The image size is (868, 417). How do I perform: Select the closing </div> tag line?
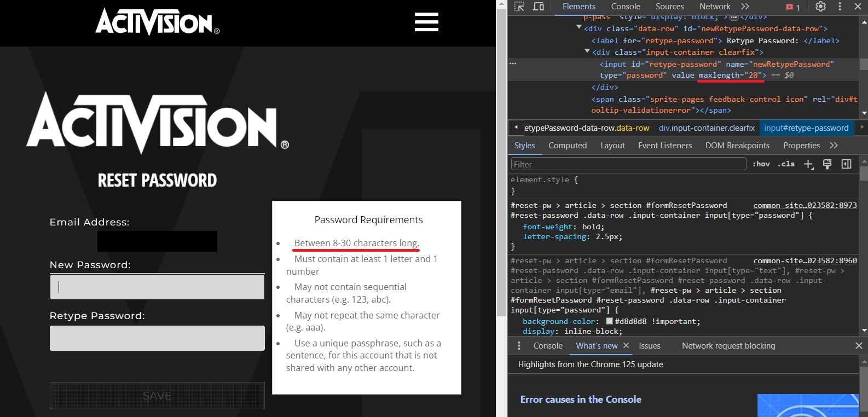point(605,87)
